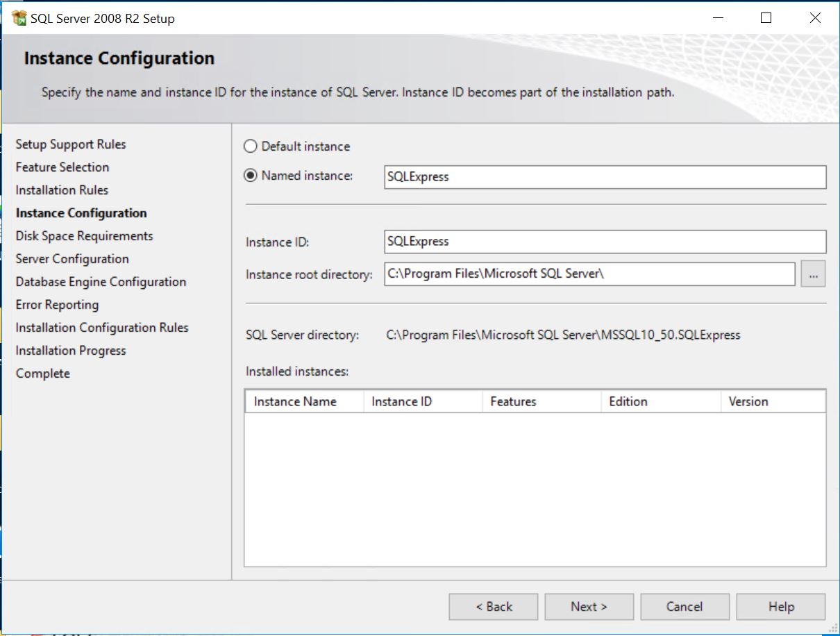Click the Named instance text field
The height and width of the screenshot is (636, 840).
605,177
